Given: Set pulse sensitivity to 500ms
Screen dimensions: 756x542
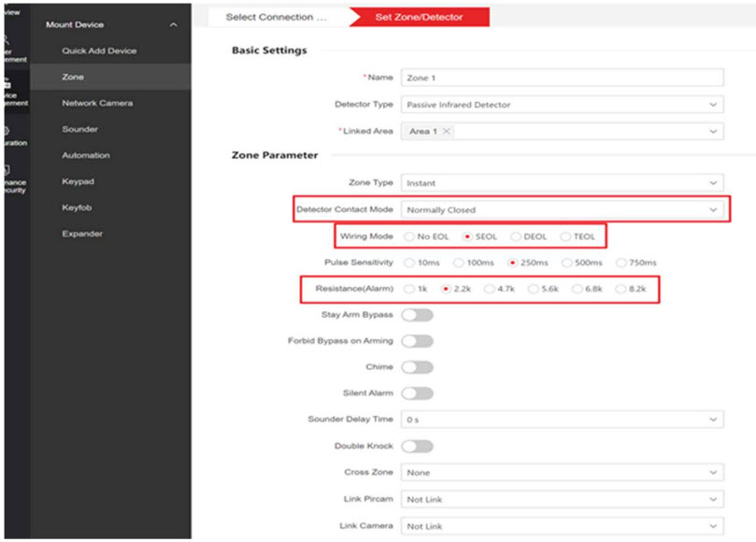Looking at the screenshot, I should tap(567, 264).
